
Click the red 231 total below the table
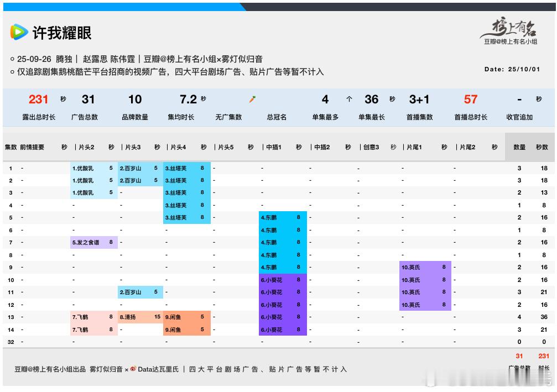coord(544,356)
